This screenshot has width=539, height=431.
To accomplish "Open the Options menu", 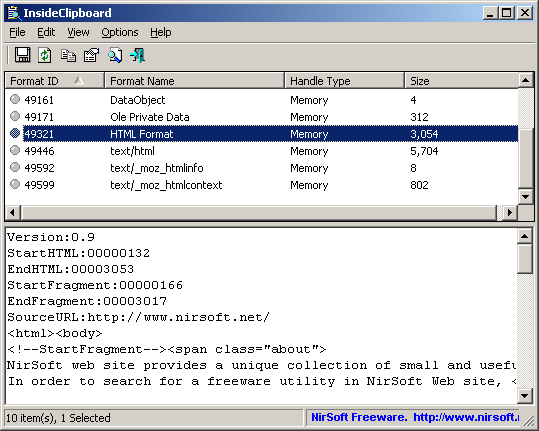I will tap(120, 32).
